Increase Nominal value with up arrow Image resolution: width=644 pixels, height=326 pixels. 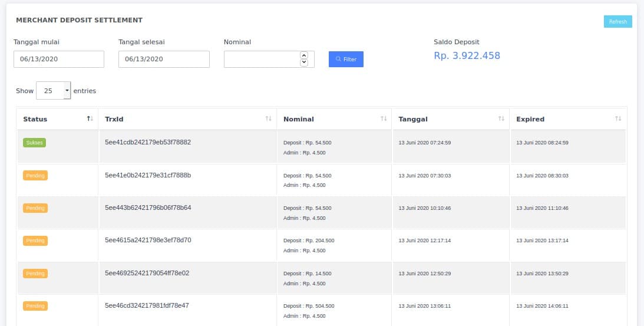[x=304, y=55]
